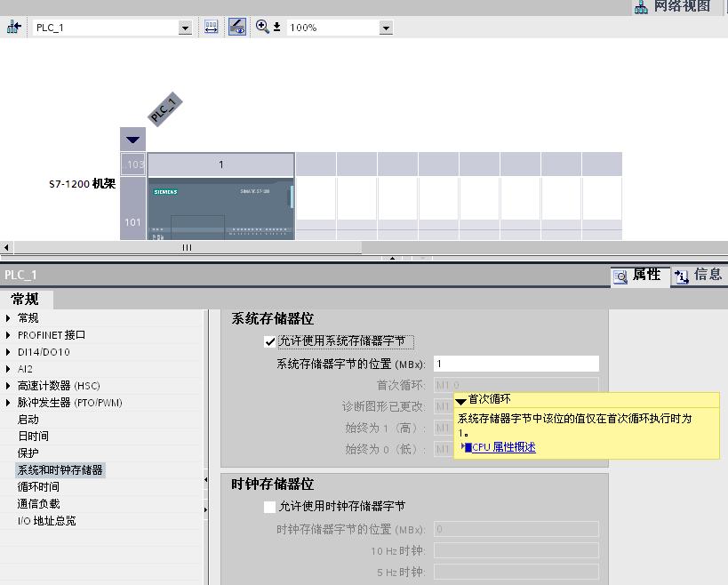The image size is (728, 585).
Task: Select 保护 in the property tree
Action: (28, 453)
